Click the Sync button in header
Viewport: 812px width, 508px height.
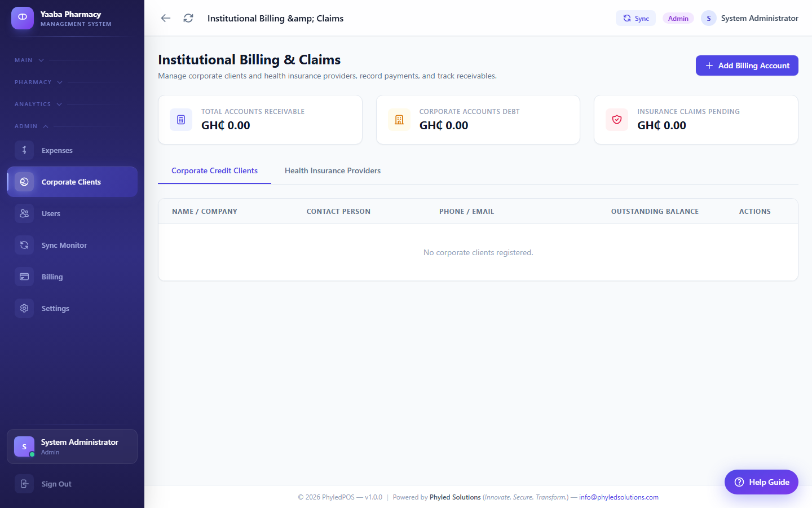pos(636,18)
